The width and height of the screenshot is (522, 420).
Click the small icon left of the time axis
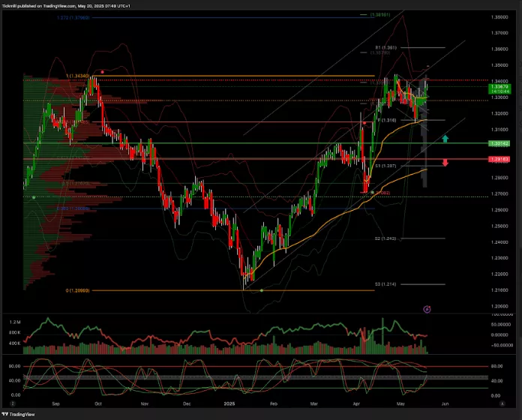13,403
